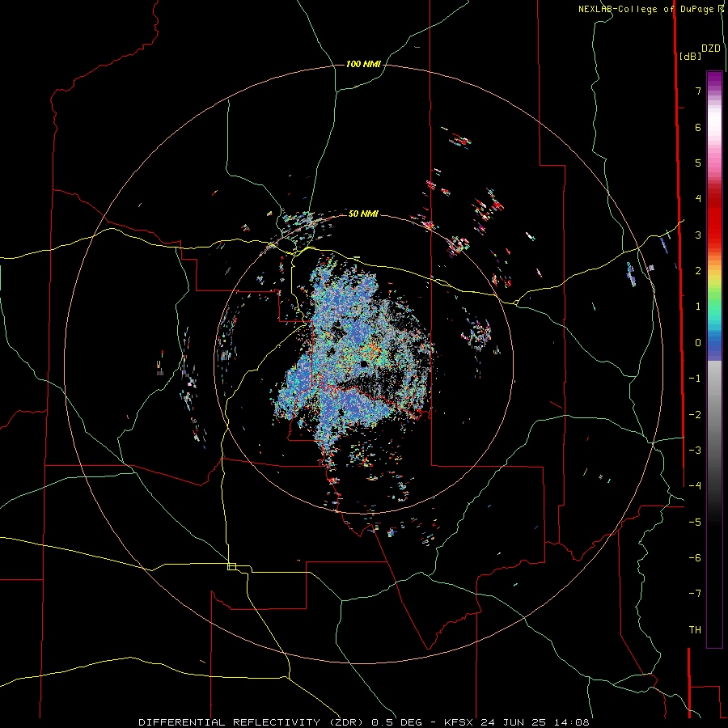Click the '50 NMI' range ring label
Viewport: 728px width, 728px height.
click(x=363, y=214)
